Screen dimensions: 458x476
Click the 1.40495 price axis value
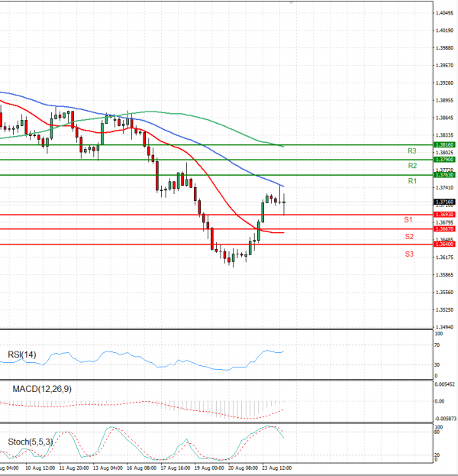click(444, 13)
